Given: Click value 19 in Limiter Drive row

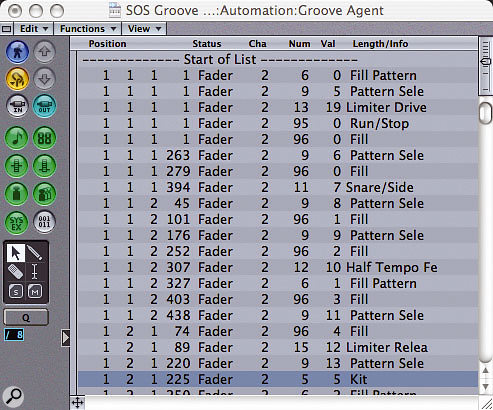Looking at the screenshot, I should [x=333, y=107].
